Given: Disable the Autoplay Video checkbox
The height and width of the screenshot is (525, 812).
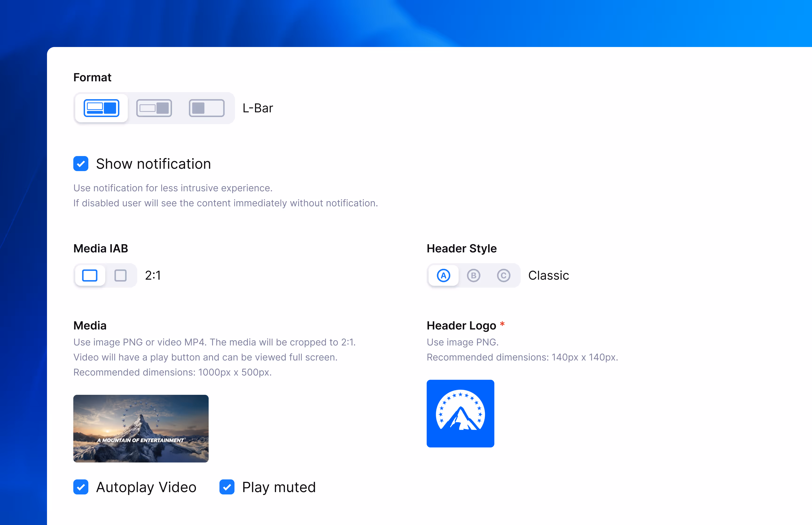Looking at the screenshot, I should 81,487.
